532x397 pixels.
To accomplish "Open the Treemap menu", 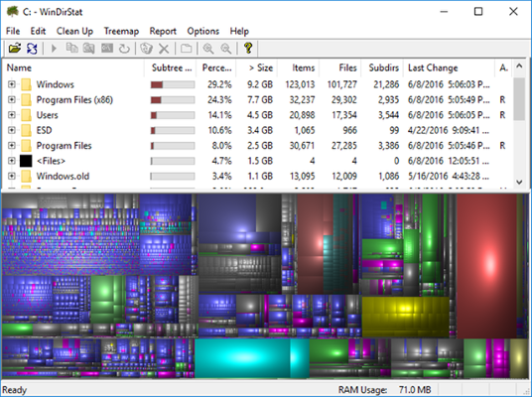I will click(x=121, y=31).
